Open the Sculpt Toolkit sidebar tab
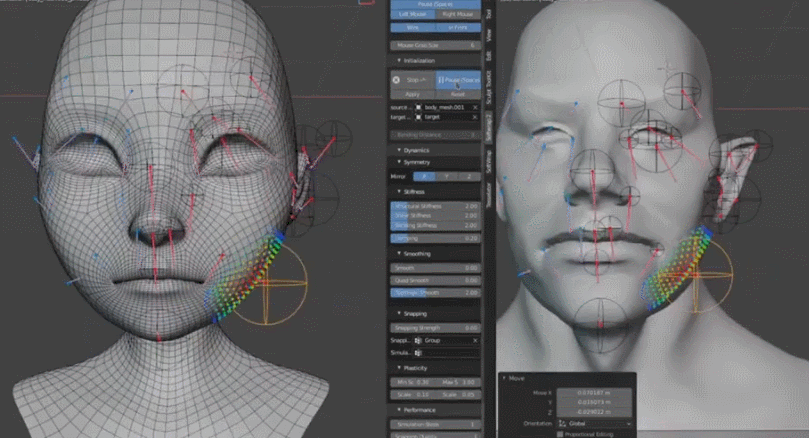 click(488, 88)
